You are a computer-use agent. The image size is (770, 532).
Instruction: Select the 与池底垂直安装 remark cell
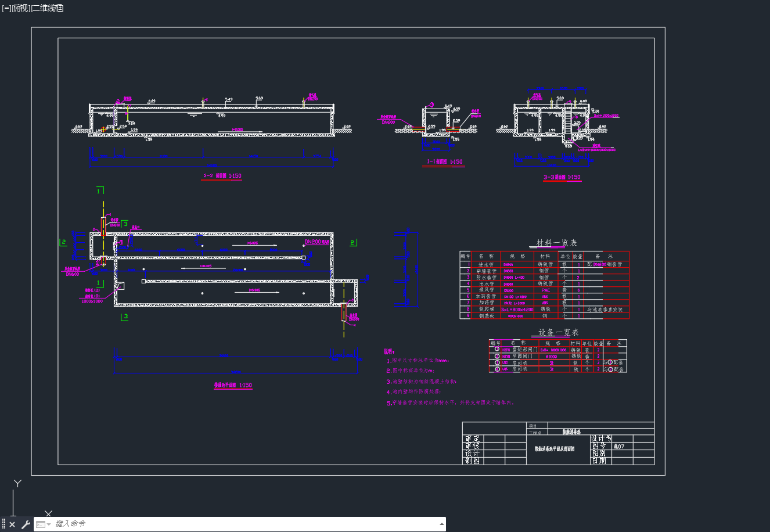[x=605, y=310]
